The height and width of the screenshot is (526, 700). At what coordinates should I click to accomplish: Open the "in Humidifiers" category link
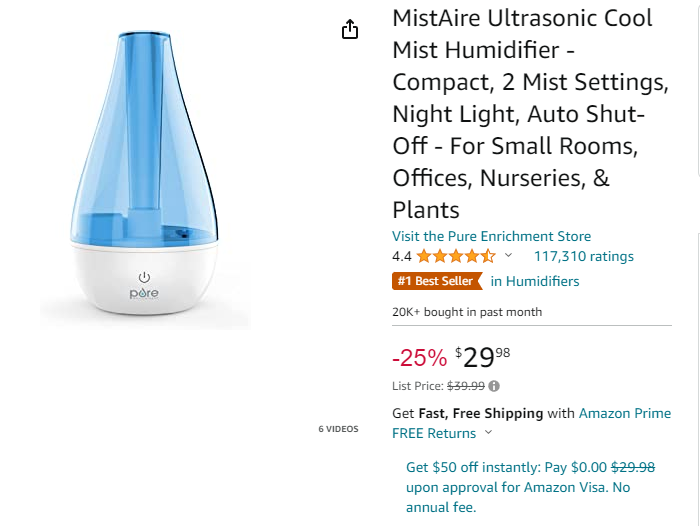pos(535,281)
